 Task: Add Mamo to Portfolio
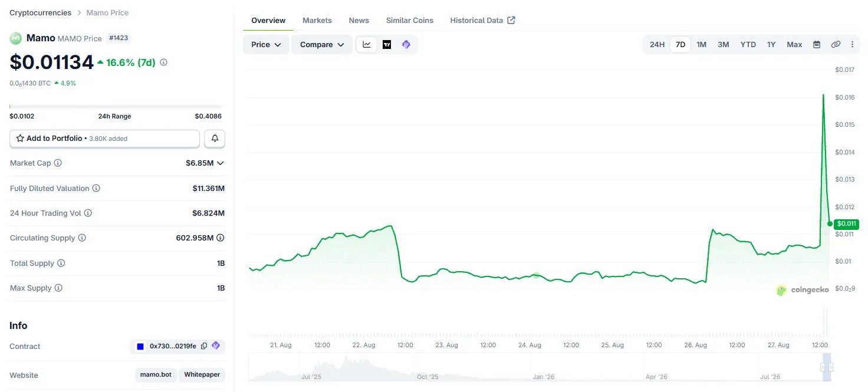(104, 139)
